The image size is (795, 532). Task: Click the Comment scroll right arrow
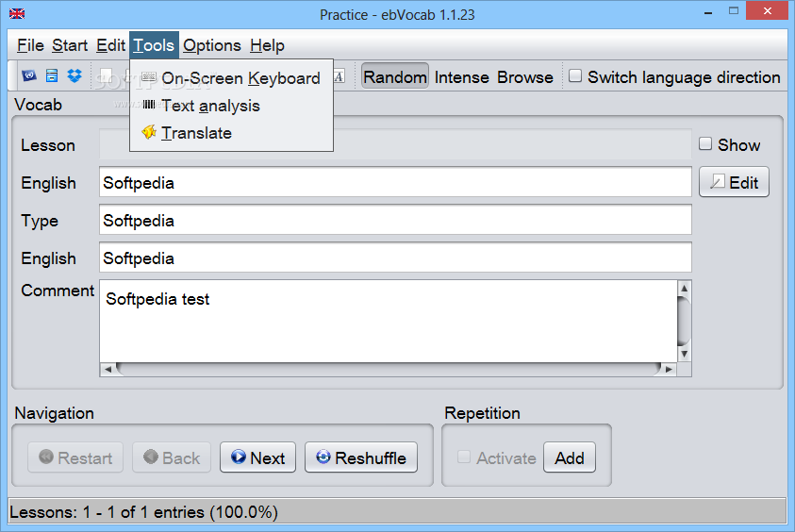pos(670,369)
